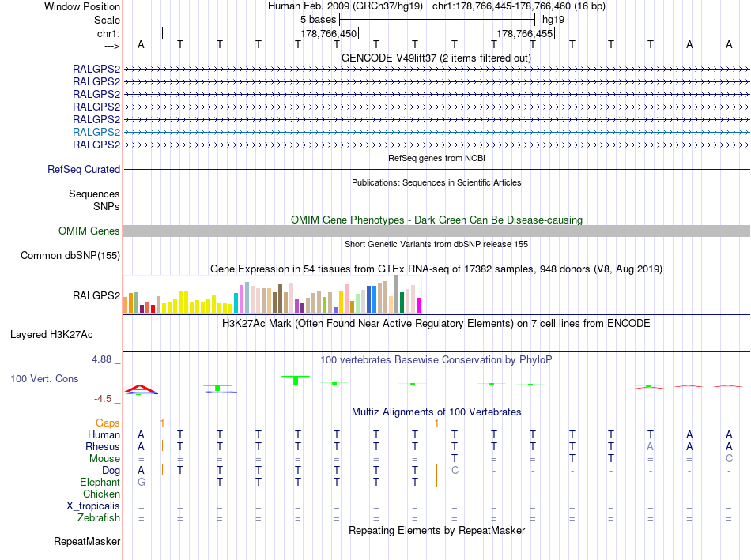Click Human Feb. 2009 (GRCh37/hg19) assembly title
751x560 pixels.
345,6
